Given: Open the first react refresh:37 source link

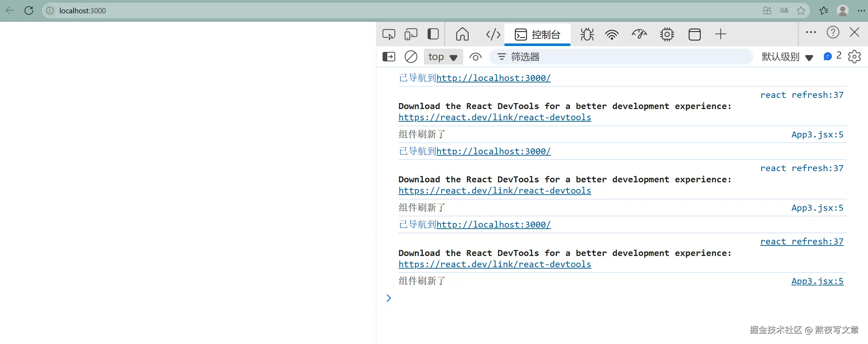Looking at the screenshot, I should pyautogui.click(x=802, y=95).
